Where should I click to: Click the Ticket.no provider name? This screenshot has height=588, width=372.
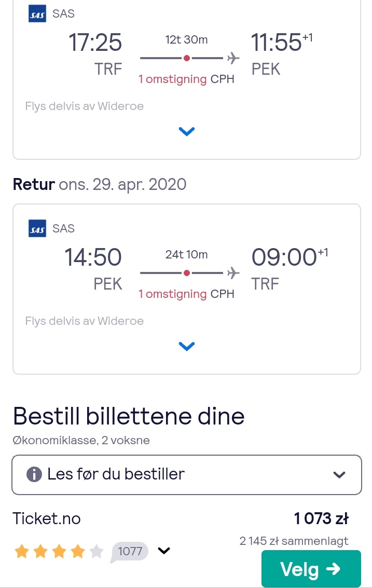(x=47, y=518)
